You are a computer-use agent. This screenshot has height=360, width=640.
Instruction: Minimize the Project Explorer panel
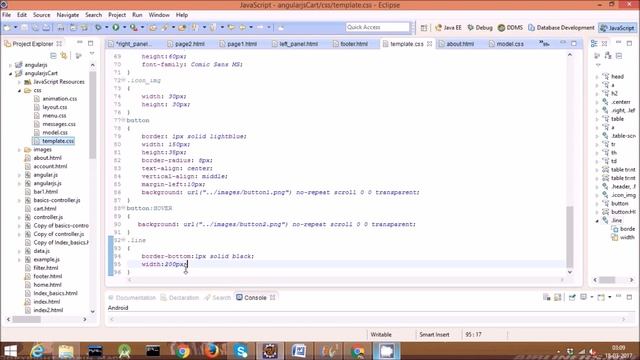pyautogui.click(x=80, y=43)
